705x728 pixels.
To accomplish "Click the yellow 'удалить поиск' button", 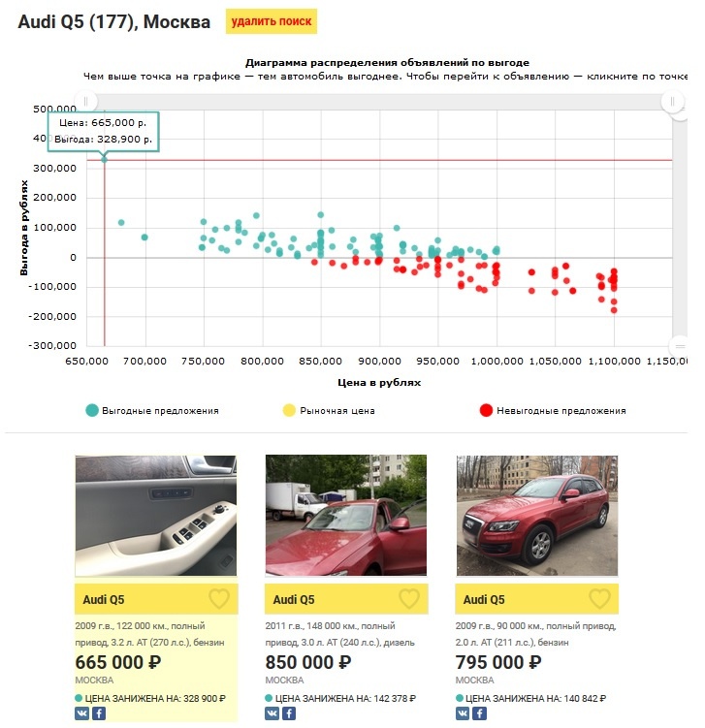I will [272, 21].
